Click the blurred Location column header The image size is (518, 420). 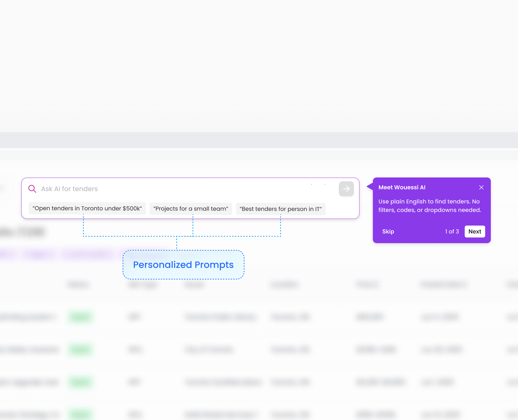coord(284,284)
